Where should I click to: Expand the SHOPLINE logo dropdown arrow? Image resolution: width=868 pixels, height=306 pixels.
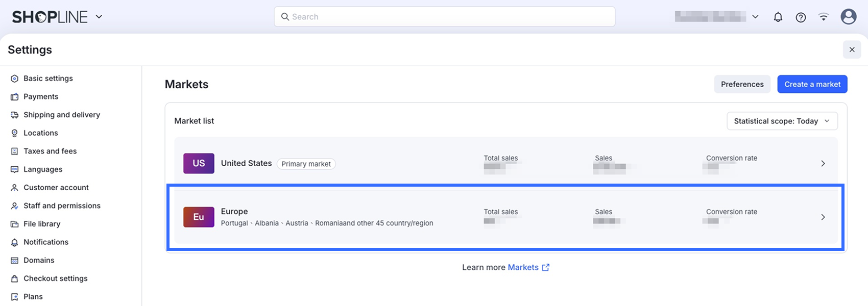tap(99, 17)
